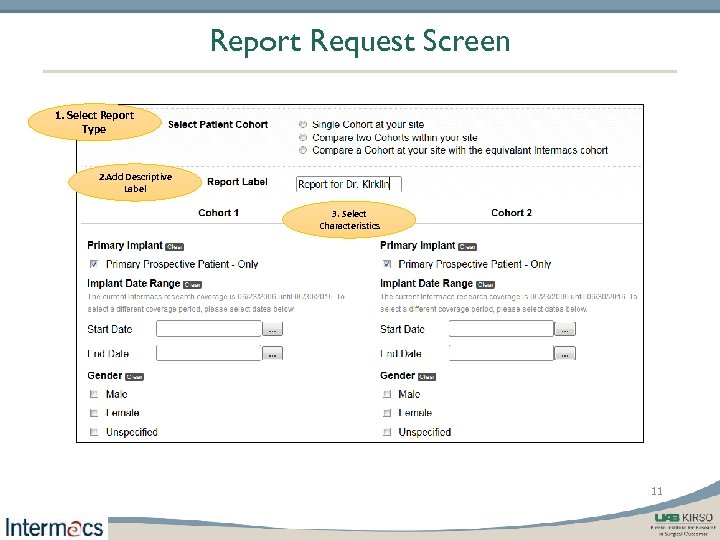This screenshot has height=540, width=720.
Task: Click slide page number 11
Action: click(657, 491)
